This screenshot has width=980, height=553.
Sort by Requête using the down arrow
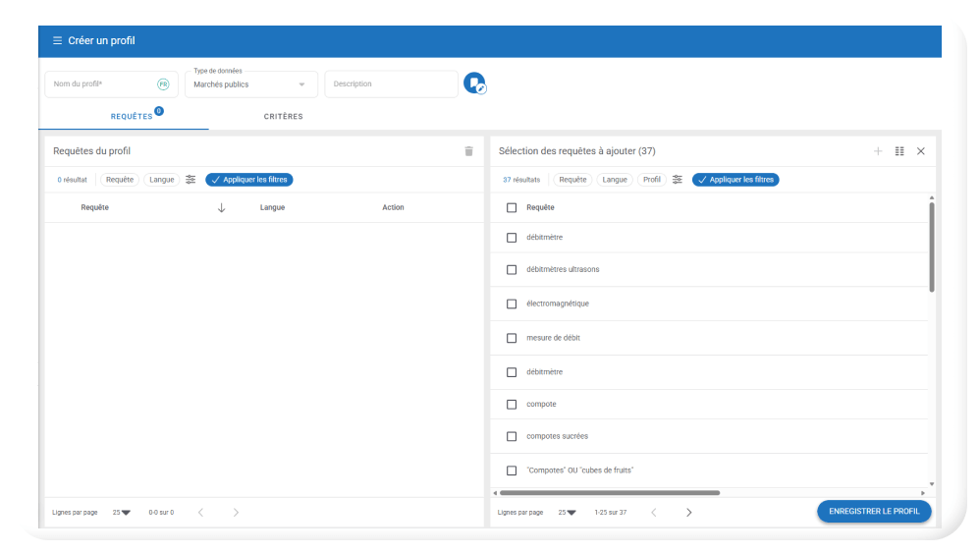[x=221, y=208]
